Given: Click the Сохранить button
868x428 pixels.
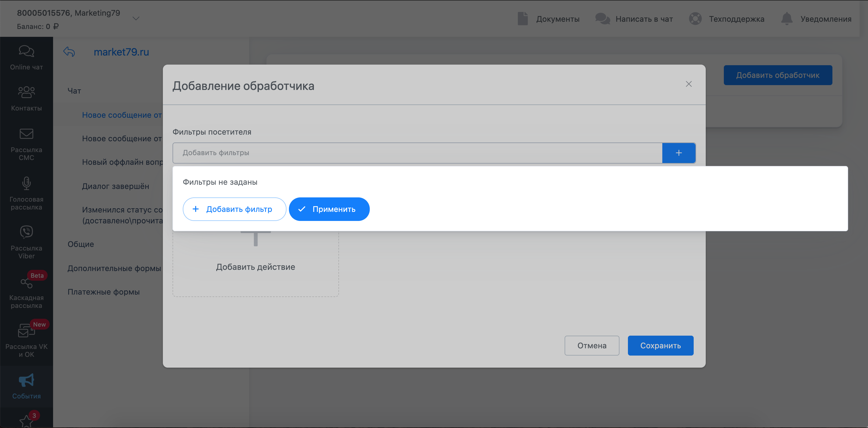Looking at the screenshot, I should pyautogui.click(x=660, y=345).
